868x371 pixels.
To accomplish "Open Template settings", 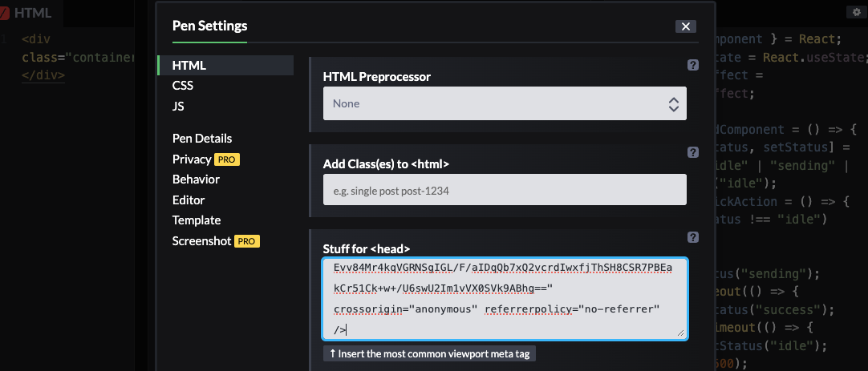I will (x=197, y=220).
